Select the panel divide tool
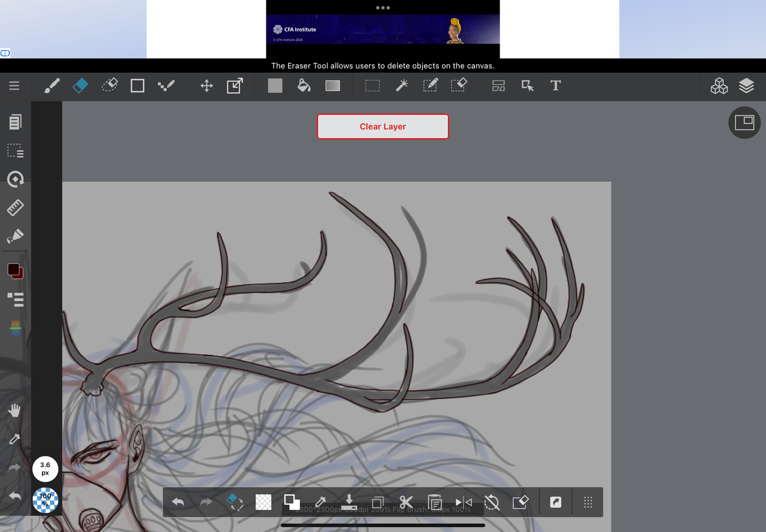Screen dimensions: 766x532 tap(498, 86)
